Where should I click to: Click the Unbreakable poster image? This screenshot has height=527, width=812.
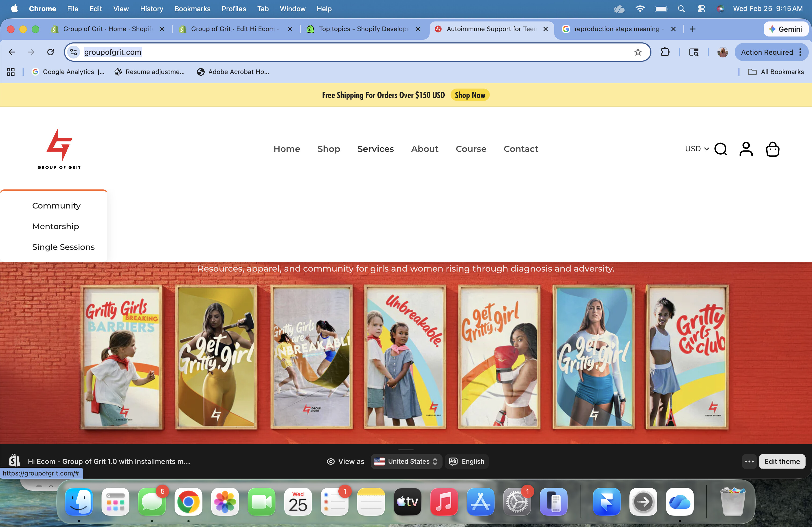coord(405,356)
